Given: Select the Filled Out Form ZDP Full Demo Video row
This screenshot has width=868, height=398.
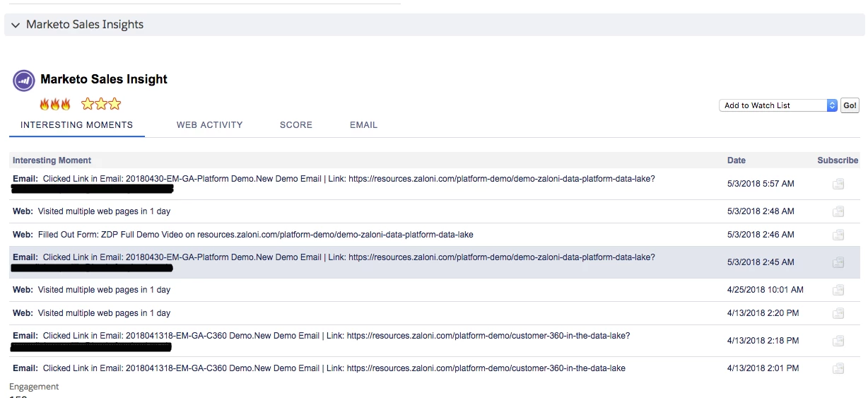Looking at the screenshot, I should click(435, 235).
